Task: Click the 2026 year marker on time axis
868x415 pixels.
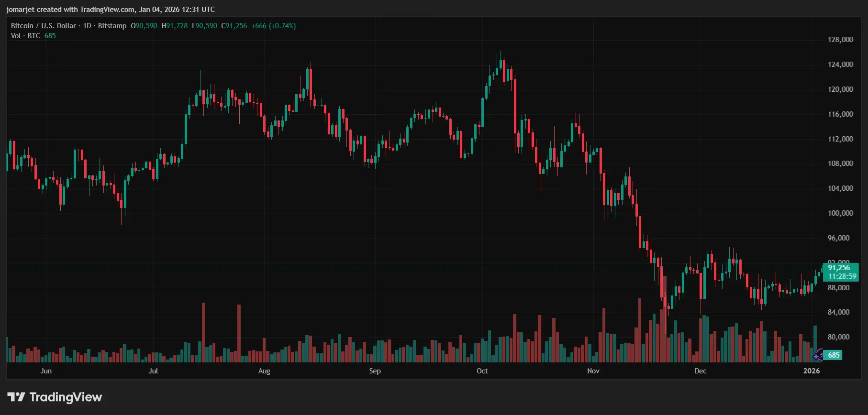Action: tap(812, 371)
